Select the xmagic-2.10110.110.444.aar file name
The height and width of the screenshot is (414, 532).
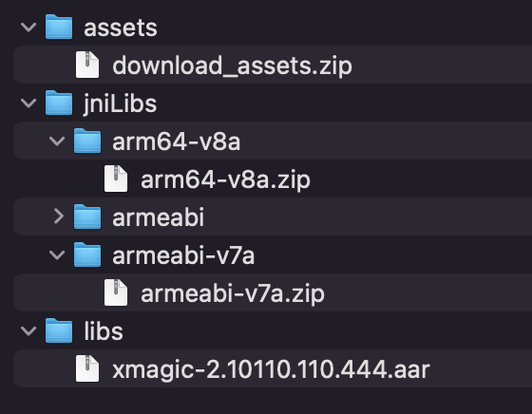tap(271, 369)
